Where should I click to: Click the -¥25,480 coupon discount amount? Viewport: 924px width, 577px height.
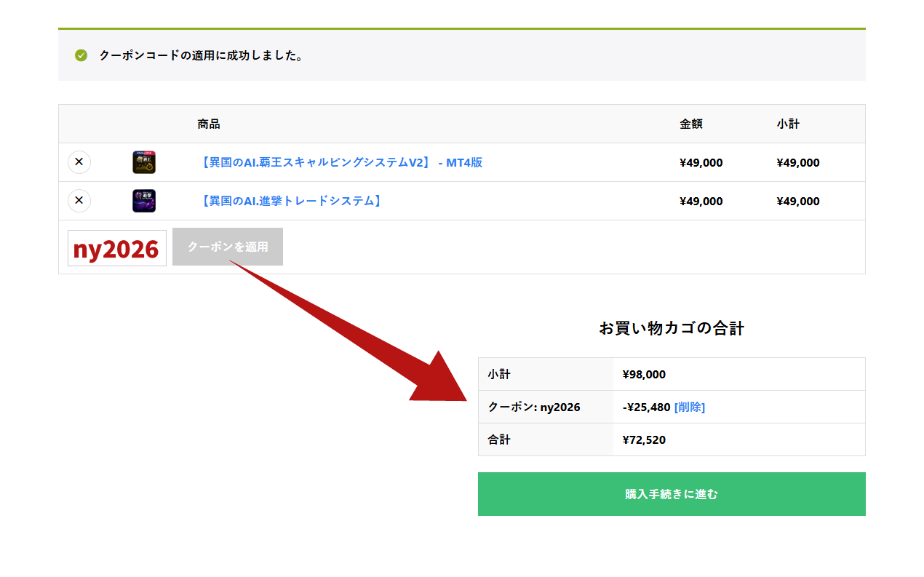[x=646, y=407]
